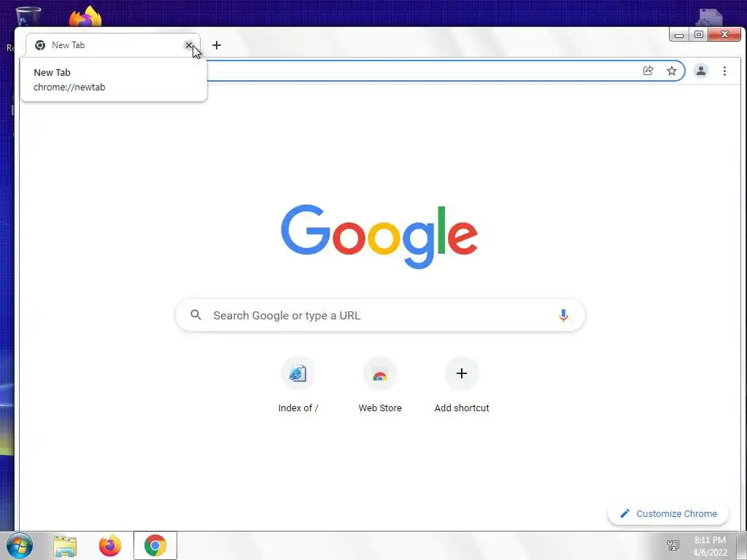
Task: Open Chrome three-dot menu
Action: (x=724, y=71)
